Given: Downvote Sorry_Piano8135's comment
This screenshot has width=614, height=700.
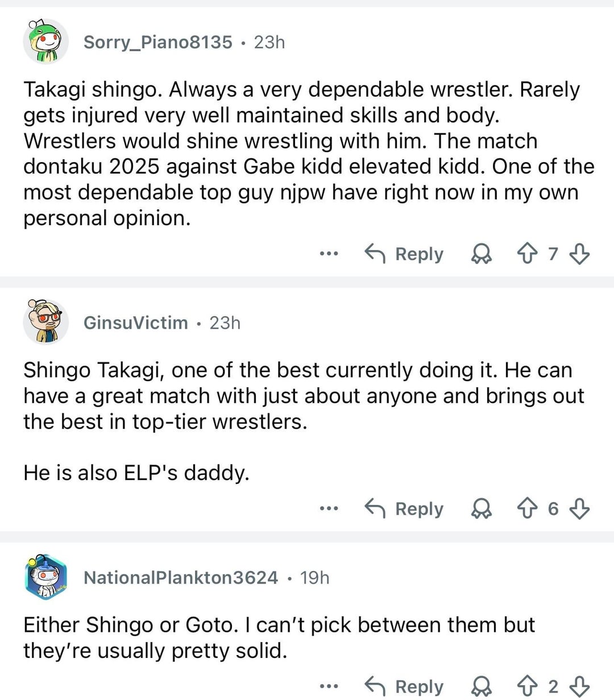Looking at the screenshot, I should 579,254.
